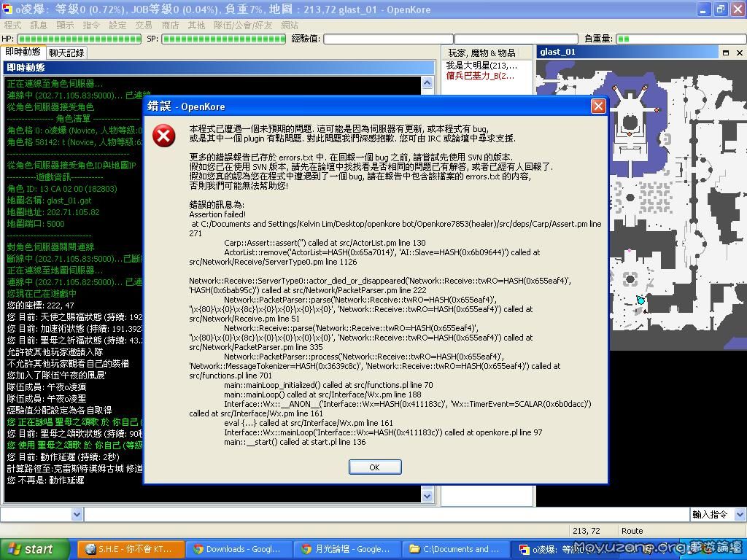Open the Windows start menu
Screen dimensions: 747x560
34,549
